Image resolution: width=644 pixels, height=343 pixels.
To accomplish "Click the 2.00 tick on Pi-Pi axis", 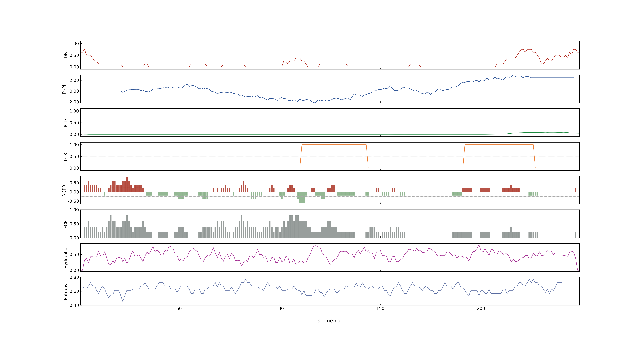I will [x=74, y=80].
